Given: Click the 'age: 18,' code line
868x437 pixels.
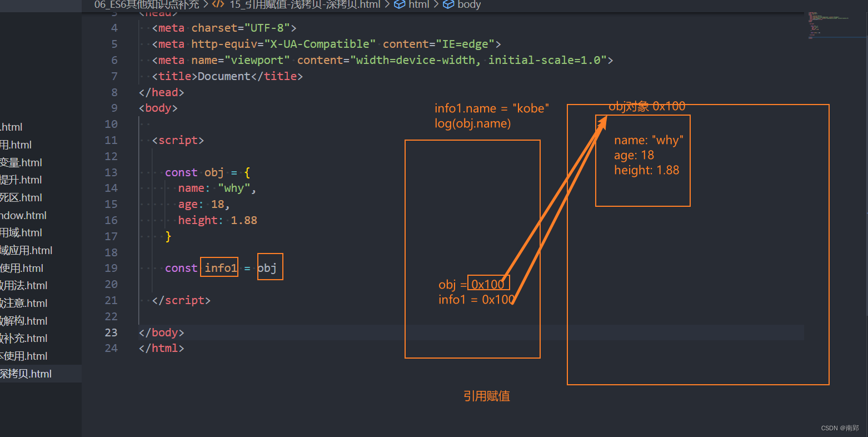Looking at the screenshot, I should [x=204, y=205].
